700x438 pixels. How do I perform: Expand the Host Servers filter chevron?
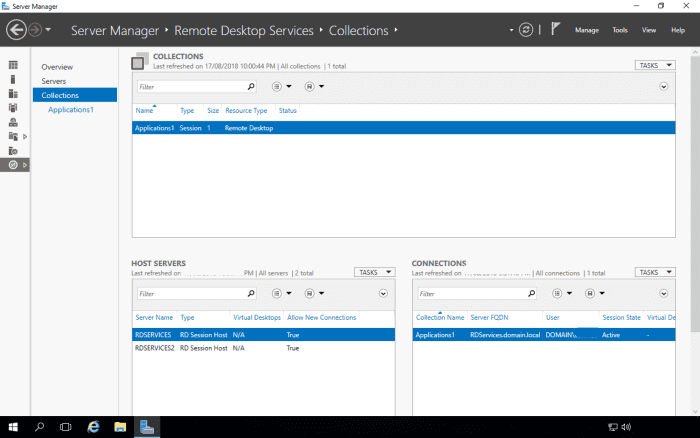383,293
